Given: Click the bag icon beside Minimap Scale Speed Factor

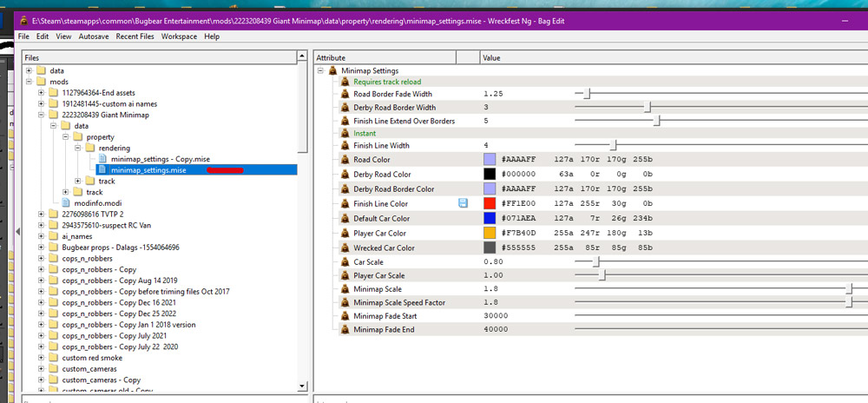Looking at the screenshot, I should [x=345, y=302].
